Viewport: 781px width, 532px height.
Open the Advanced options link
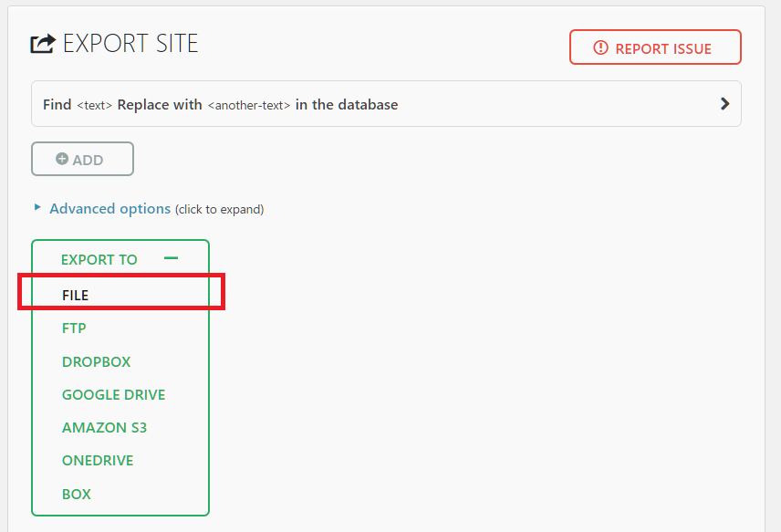109,209
